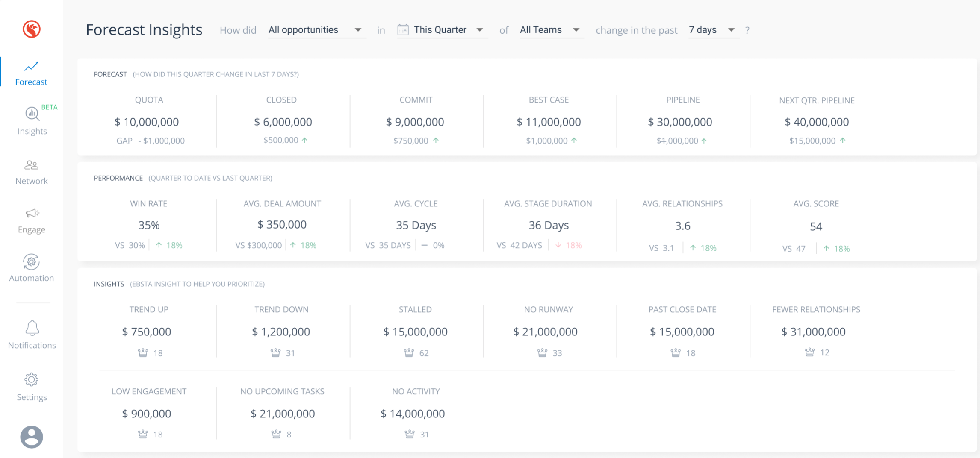Click the Ebsta logo icon

(32, 29)
